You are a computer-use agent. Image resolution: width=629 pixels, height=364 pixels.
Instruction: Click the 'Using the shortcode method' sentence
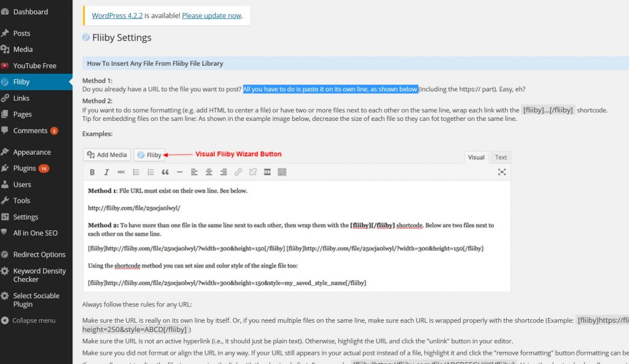192,266
